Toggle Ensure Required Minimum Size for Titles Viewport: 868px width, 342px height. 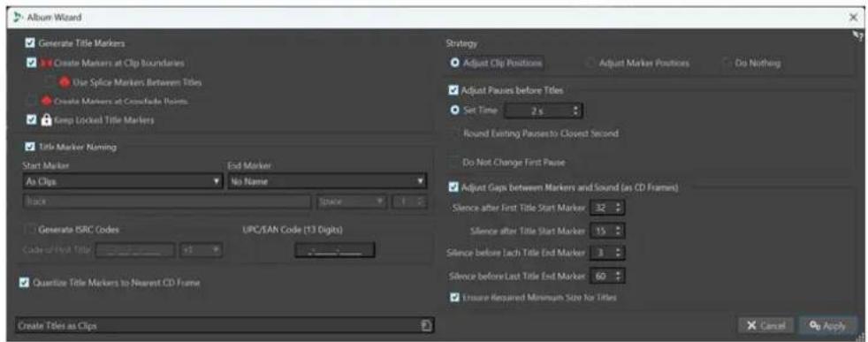point(454,298)
